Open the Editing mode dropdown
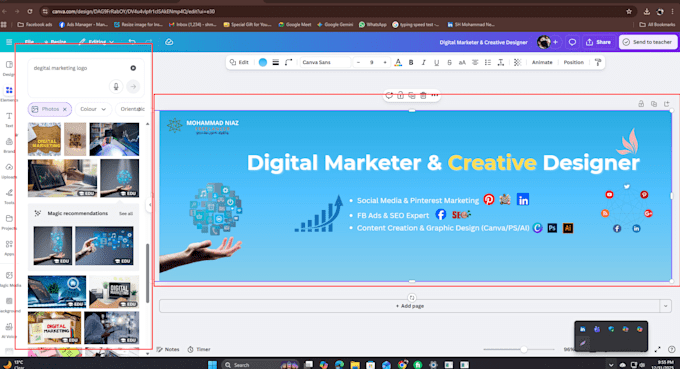680x369 pixels. [x=96, y=42]
